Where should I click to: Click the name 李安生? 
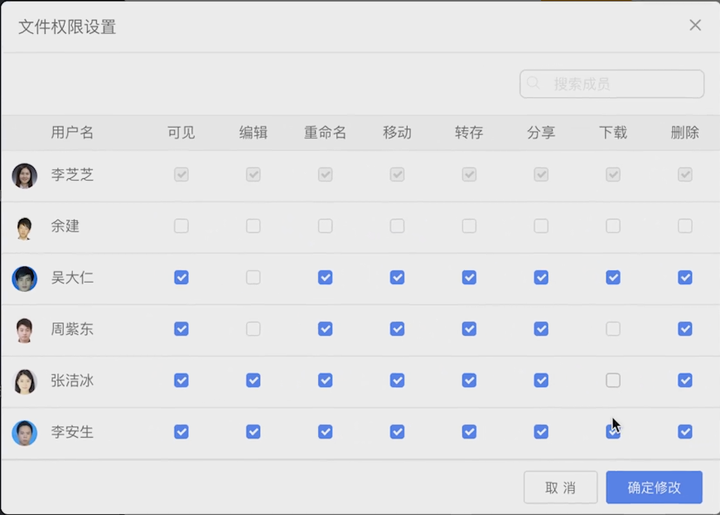coord(72,431)
